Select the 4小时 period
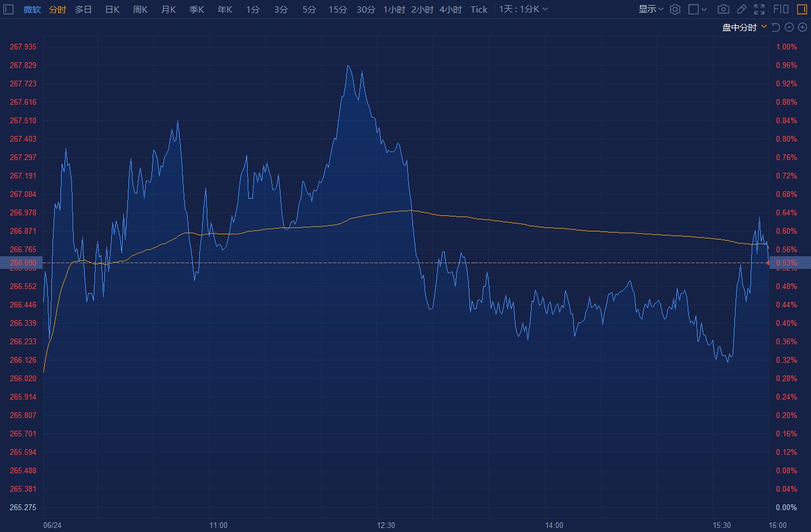 point(450,10)
